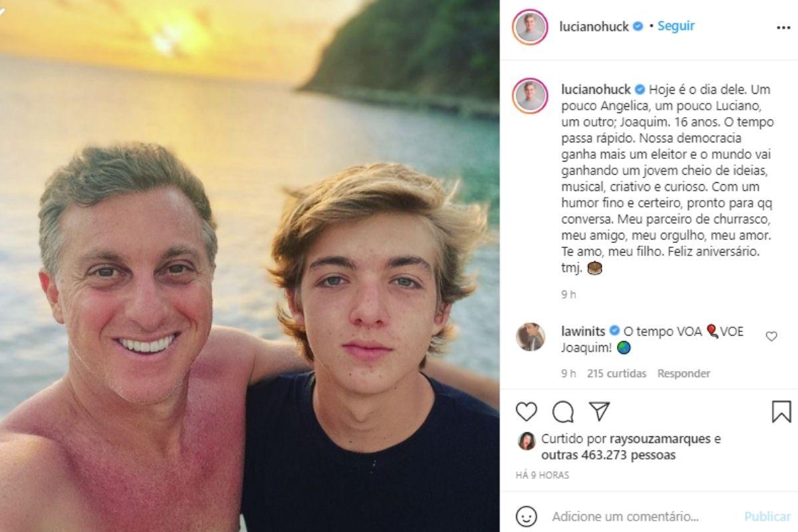Screen dimensions: 798x532
Task: Click the lucianohuck username in header
Action: point(595,27)
